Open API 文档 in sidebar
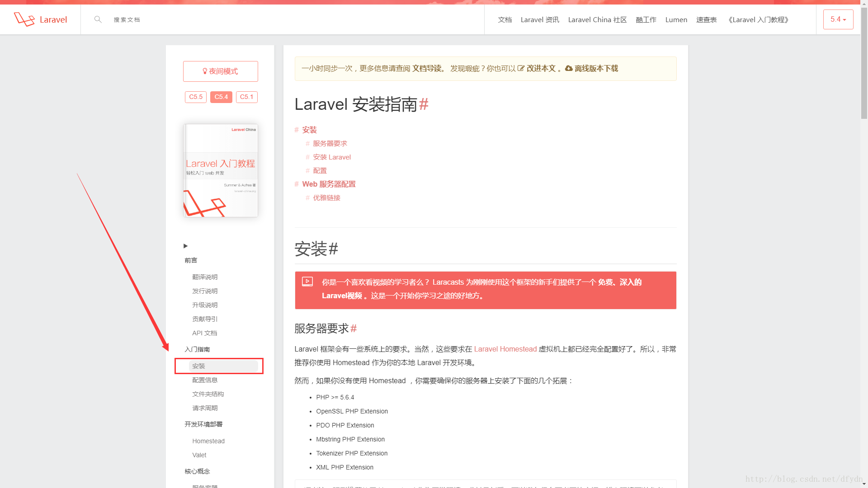The image size is (868, 488). [205, 333]
